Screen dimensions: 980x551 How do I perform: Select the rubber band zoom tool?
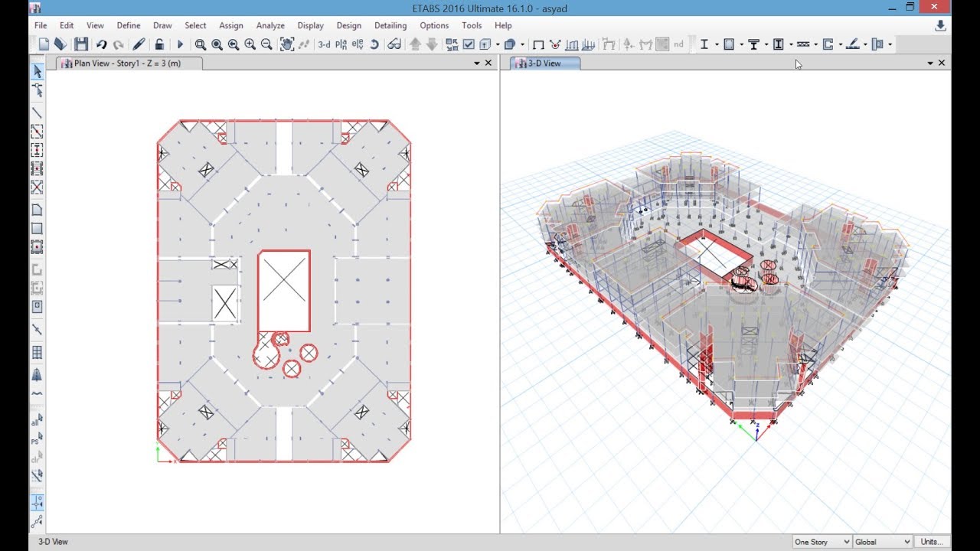(x=200, y=44)
